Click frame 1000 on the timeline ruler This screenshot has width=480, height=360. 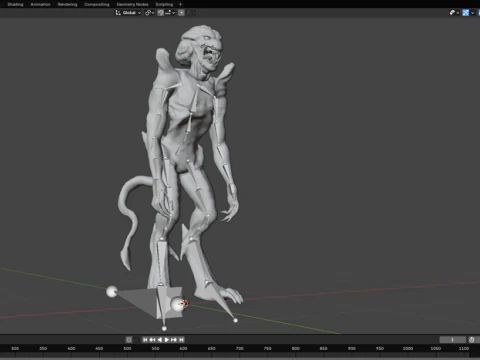click(x=408, y=348)
